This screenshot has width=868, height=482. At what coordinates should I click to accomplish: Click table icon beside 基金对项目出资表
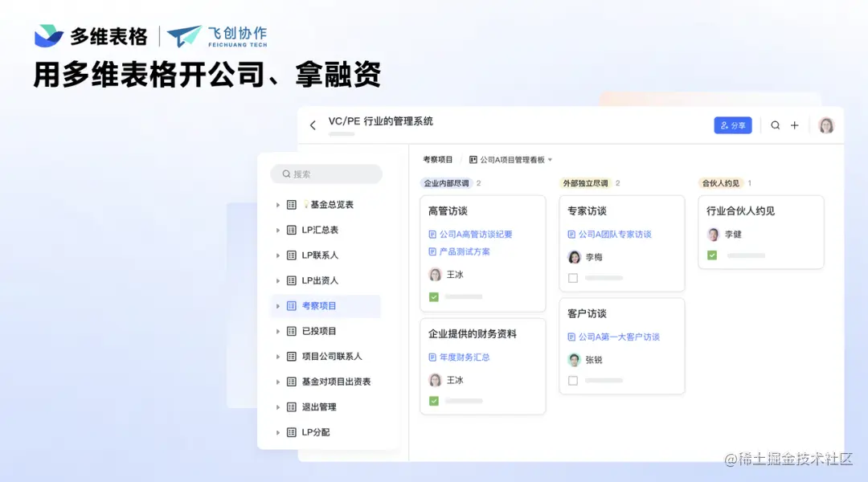292,382
